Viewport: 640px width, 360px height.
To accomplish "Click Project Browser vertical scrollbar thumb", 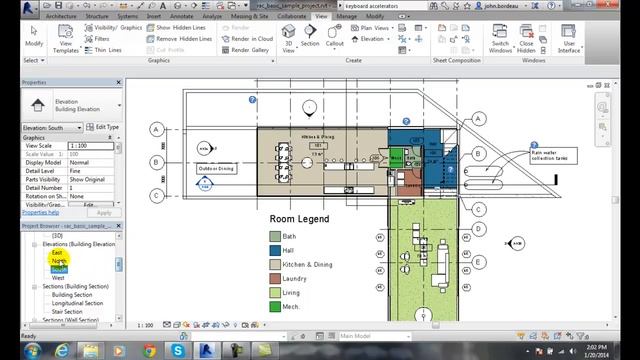I will tap(119, 264).
